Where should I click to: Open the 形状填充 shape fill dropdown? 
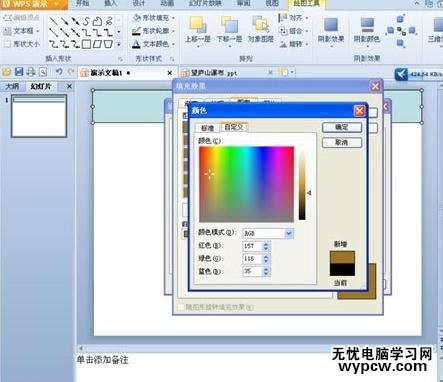click(154, 18)
